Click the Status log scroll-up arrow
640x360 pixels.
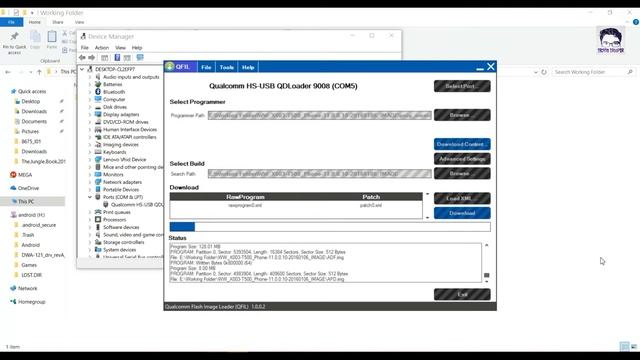pos(487,245)
